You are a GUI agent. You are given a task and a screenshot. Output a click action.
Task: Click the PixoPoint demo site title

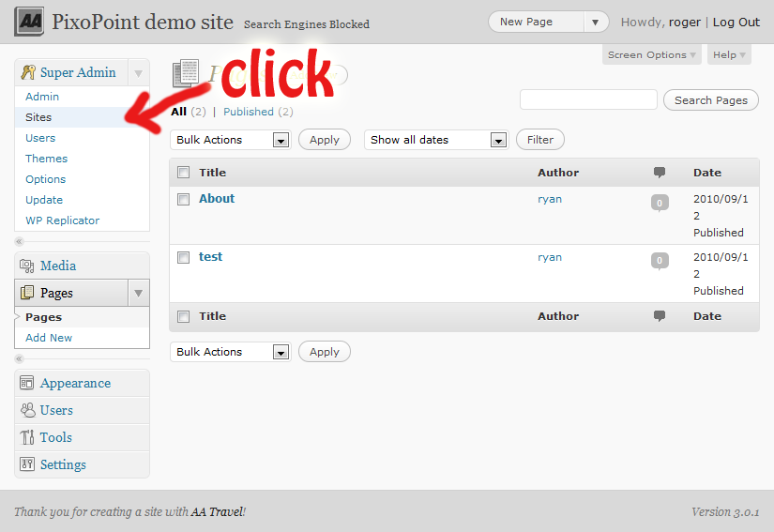[143, 23]
